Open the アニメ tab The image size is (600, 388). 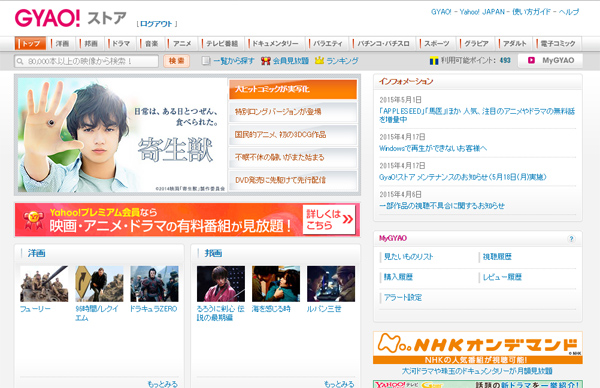tap(182, 44)
